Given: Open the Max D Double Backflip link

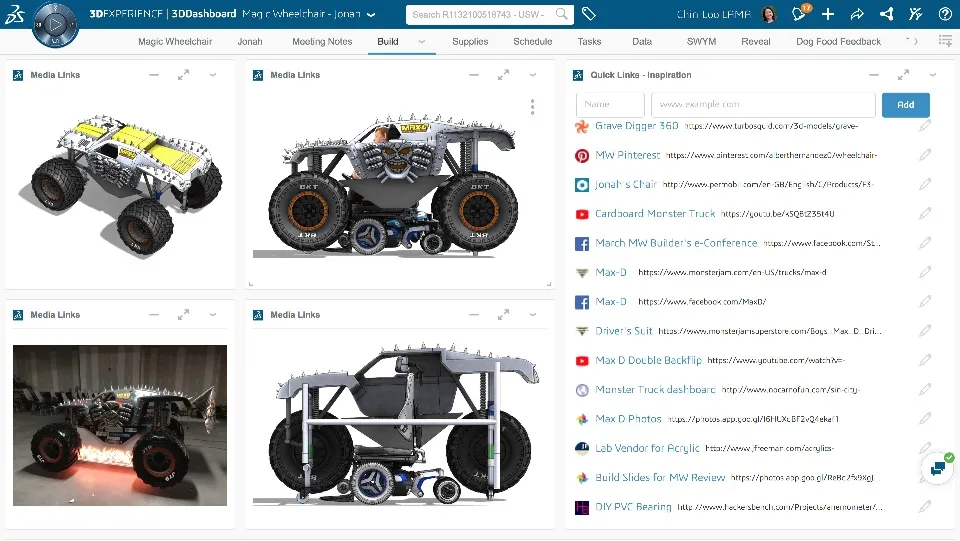Looking at the screenshot, I should [648, 360].
